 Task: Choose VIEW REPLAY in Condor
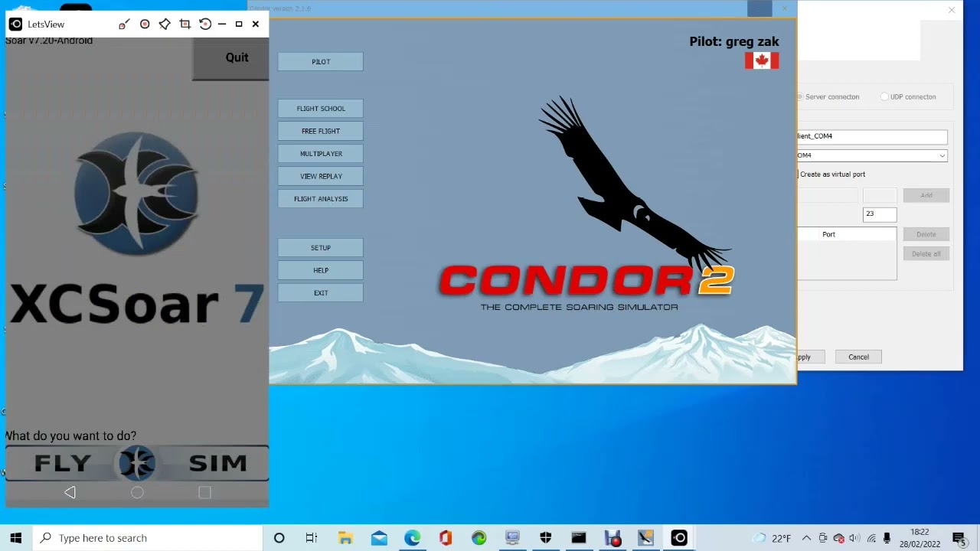(x=321, y=176)
